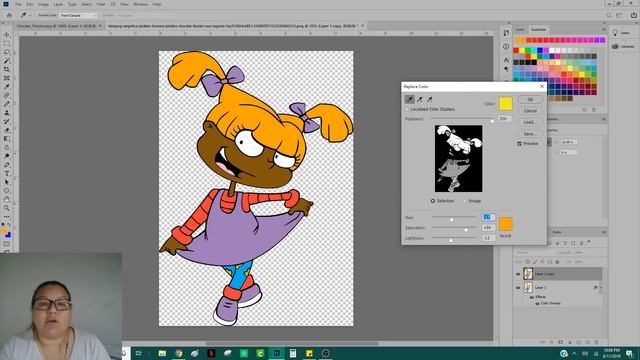Click OK in Replace Color dialog
This screenshot has width=640, height=360.
[530, 100]
